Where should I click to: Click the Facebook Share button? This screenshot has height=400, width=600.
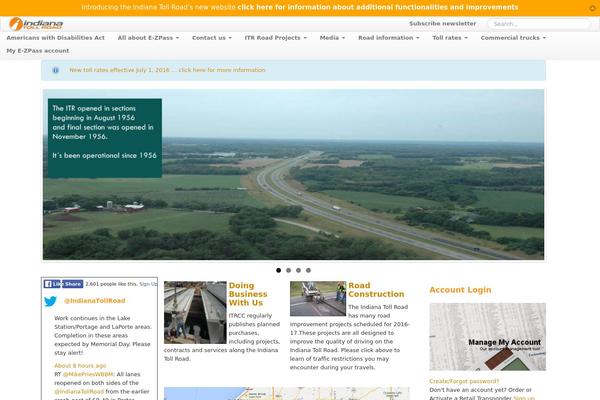(73, 284)
